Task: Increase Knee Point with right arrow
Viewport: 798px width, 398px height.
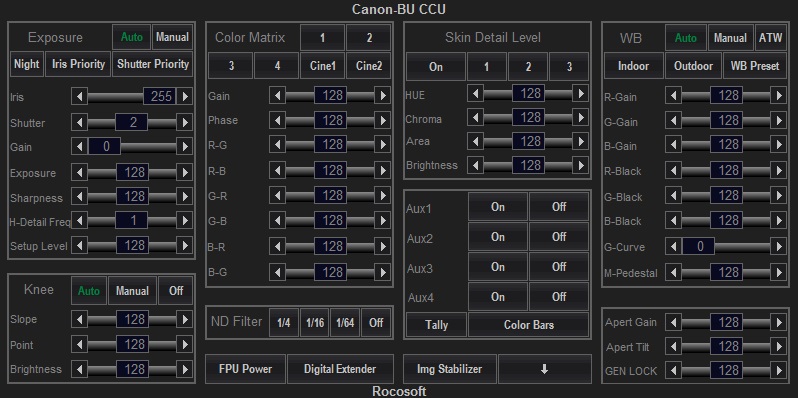Action: tap(185, 344)
